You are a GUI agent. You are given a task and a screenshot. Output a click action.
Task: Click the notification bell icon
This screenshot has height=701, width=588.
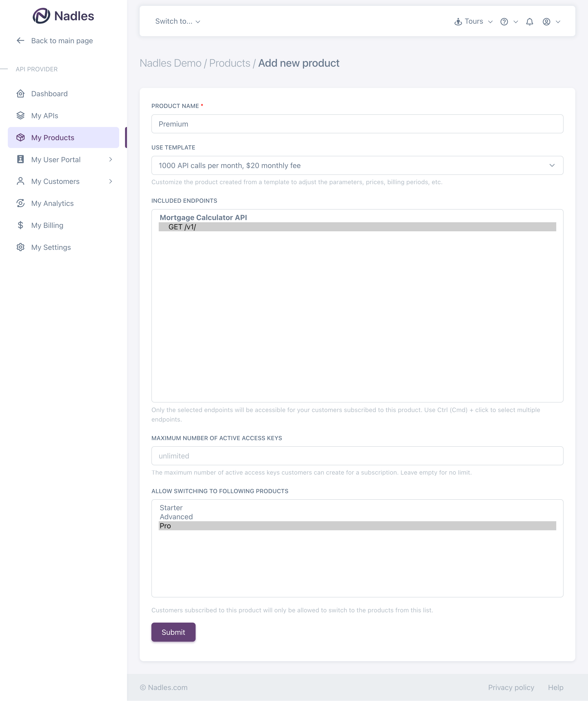530,22
